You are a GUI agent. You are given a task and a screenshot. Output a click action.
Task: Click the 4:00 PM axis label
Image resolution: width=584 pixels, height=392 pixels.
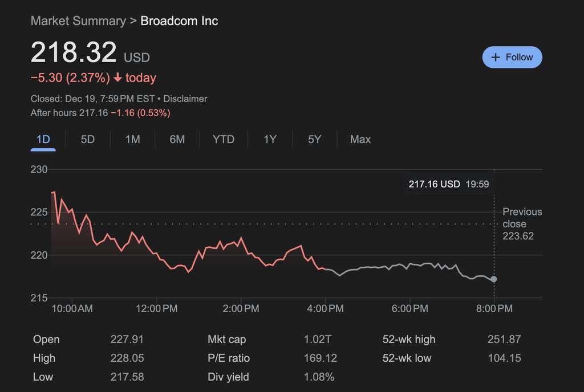pos(325,308)
